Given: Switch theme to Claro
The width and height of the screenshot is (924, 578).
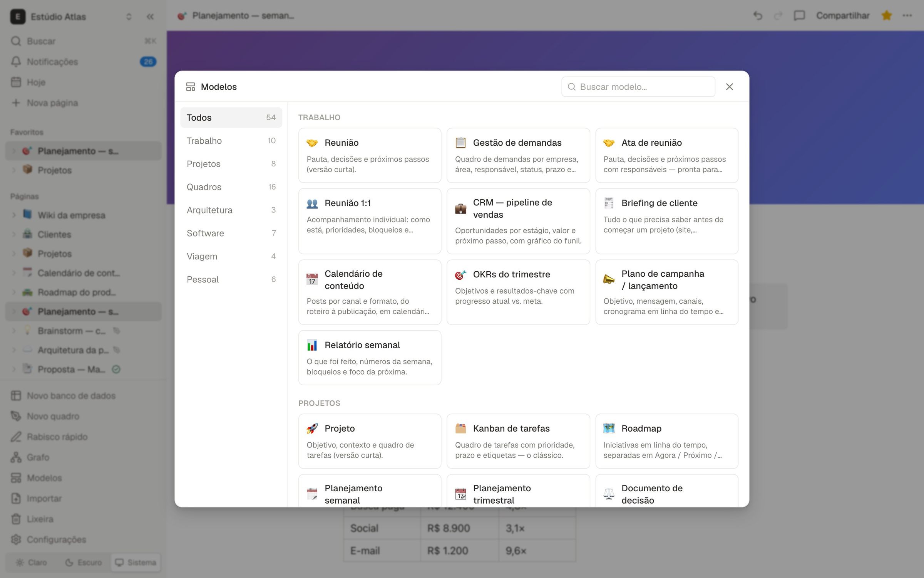Looking at the screenshot, I should (32, 563).
